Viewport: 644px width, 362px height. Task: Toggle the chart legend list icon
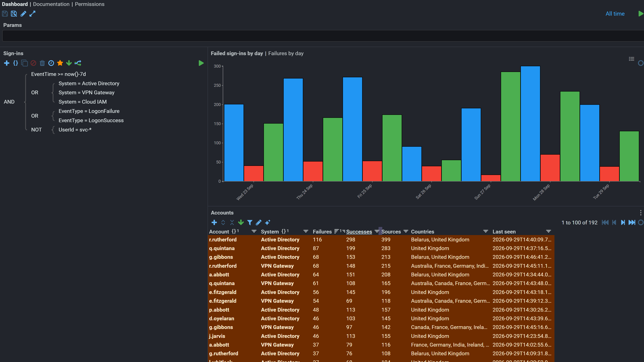click(x=631, y=59)
